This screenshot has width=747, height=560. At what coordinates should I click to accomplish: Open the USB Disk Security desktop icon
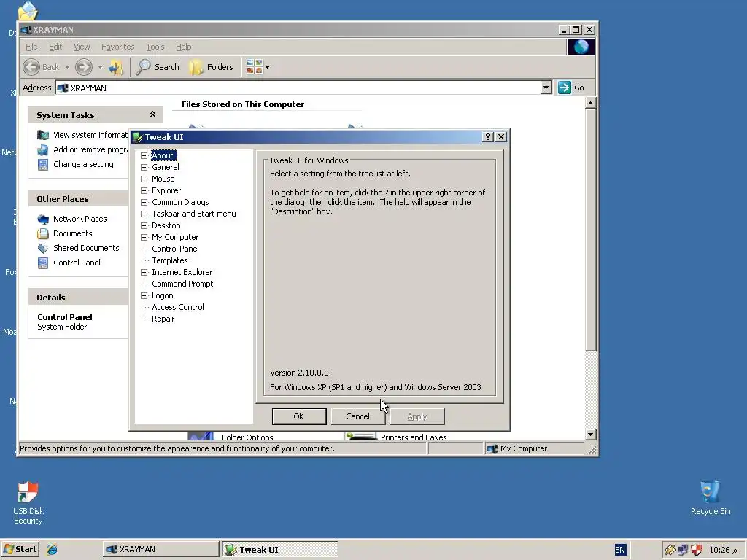(x=28, y=503)
